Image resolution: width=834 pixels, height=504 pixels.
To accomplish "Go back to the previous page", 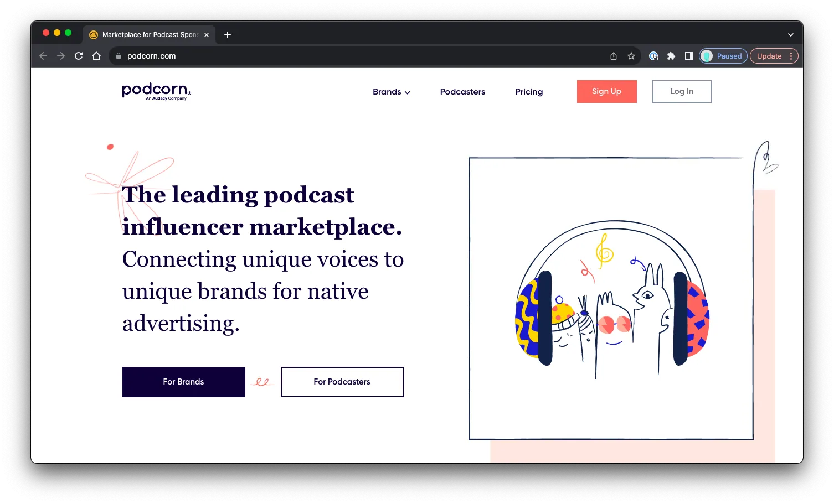I will click(x=43, y=56).
